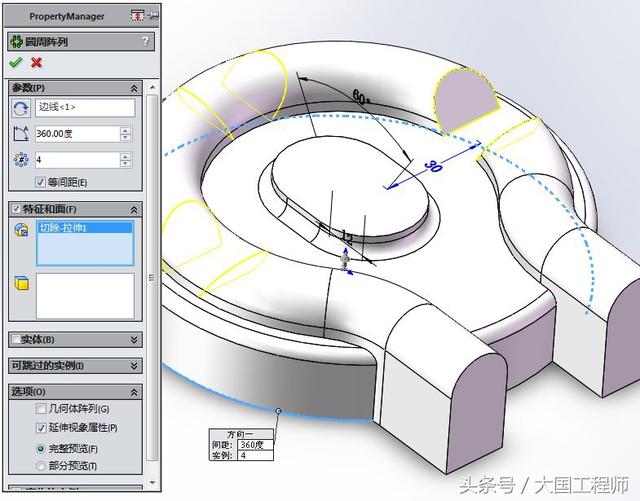Click the reverse direction icon beside 边线<1>
This screenshot has height=501, width=640.
20,108
